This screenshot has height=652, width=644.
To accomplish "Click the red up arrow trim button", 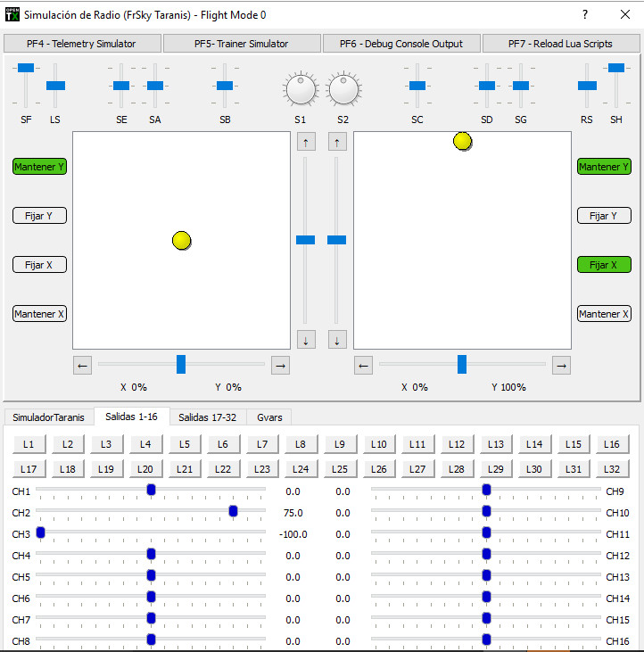I will 306,142.
